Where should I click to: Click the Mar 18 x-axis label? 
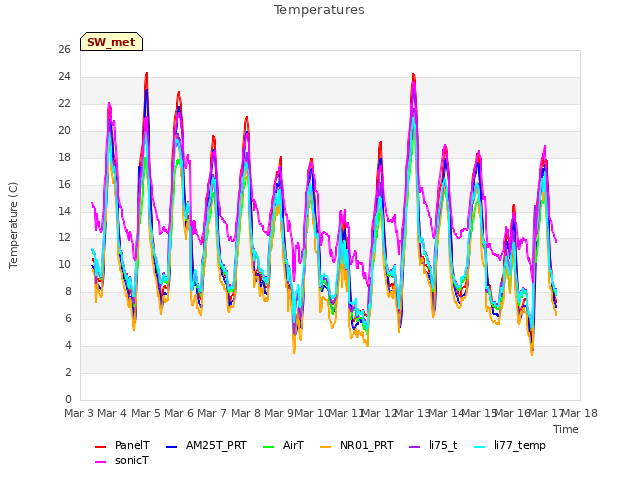click(580, 413)
